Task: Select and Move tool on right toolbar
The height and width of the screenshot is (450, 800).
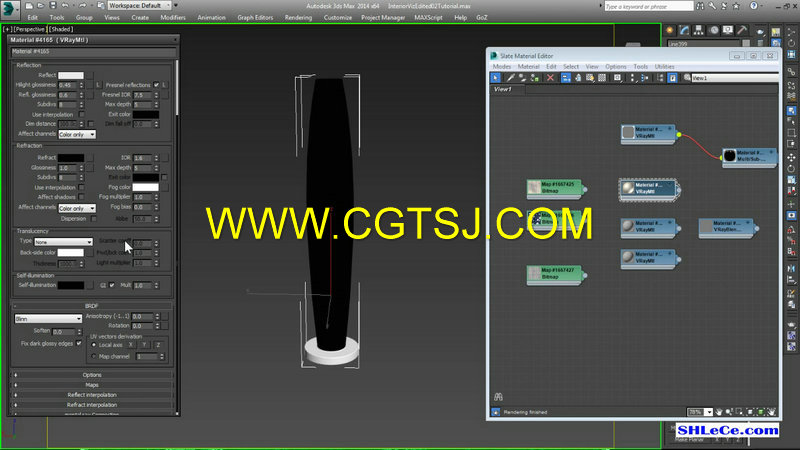Action: click(x=791, y=158)
